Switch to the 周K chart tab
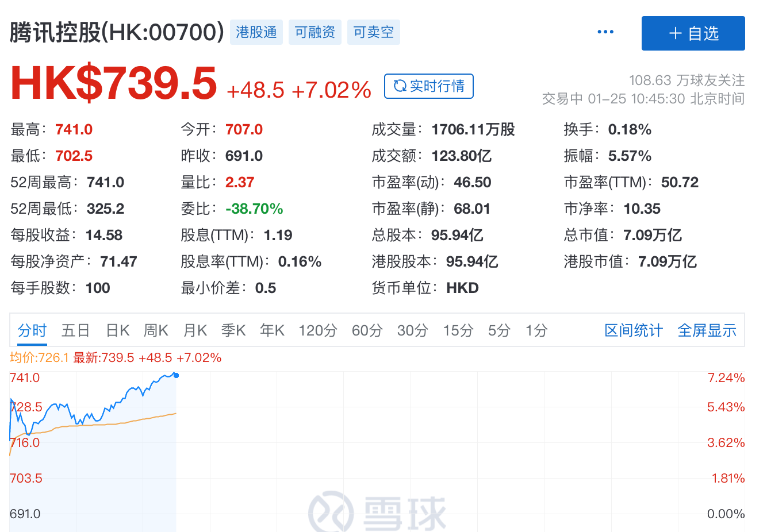The width and height of the screenshot is (767, 532). [156, 330]
